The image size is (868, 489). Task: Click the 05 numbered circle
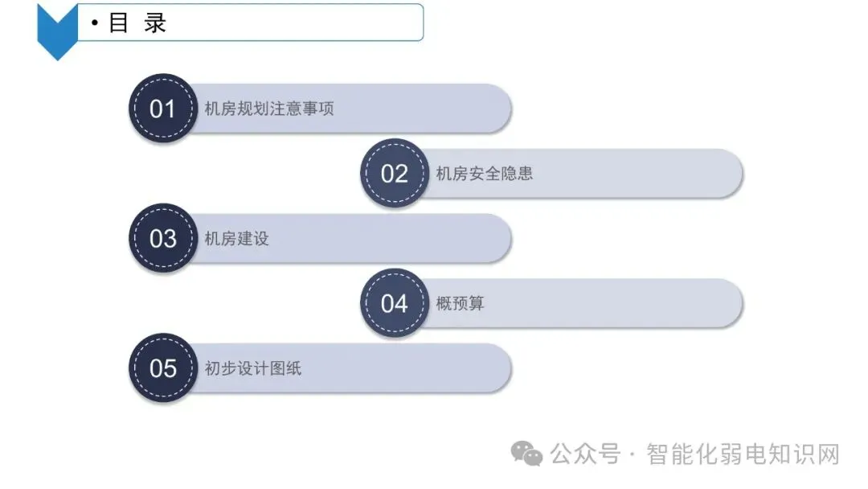[x=163, y=368]
